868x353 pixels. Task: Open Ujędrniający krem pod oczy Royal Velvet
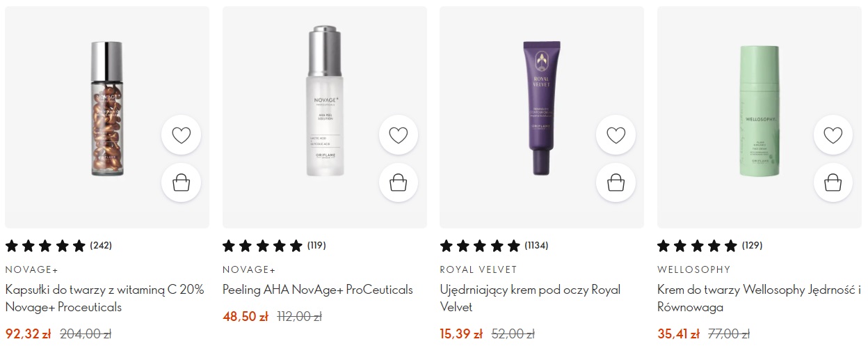click(530, 298)
